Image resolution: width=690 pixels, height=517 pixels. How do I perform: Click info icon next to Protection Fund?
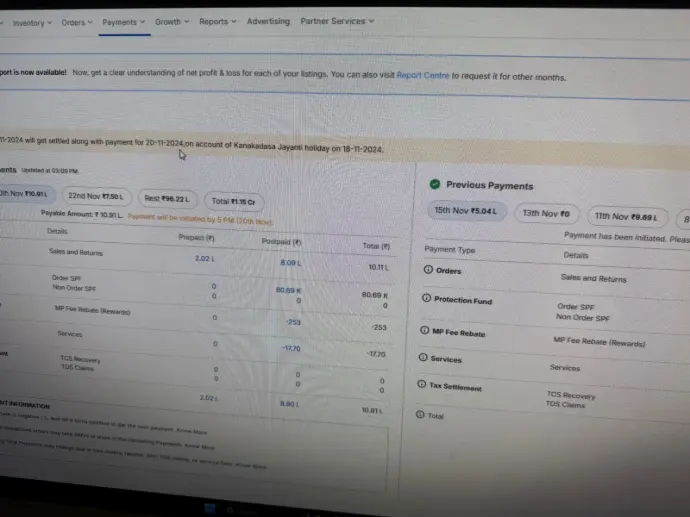[427, 299]
